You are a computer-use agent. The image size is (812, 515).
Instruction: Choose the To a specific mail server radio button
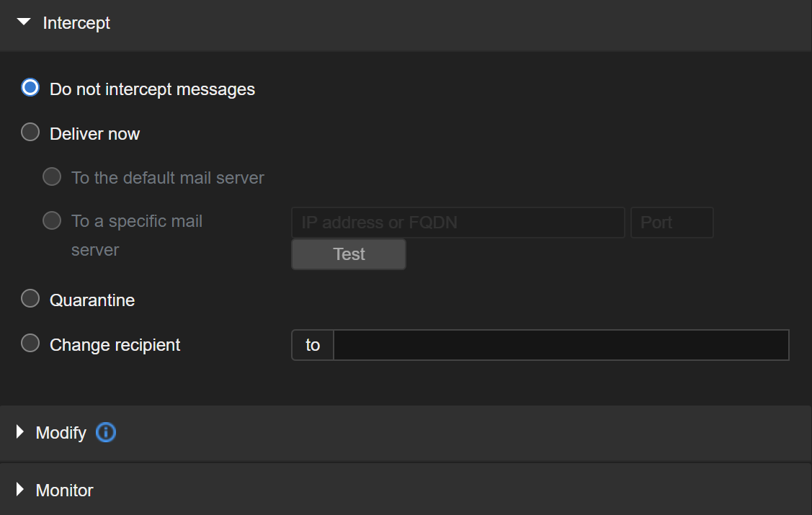[52, 220]
